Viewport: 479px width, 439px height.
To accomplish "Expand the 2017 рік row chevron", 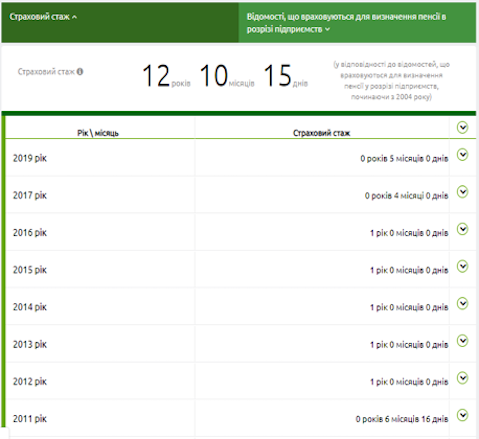I will (462, 192).
